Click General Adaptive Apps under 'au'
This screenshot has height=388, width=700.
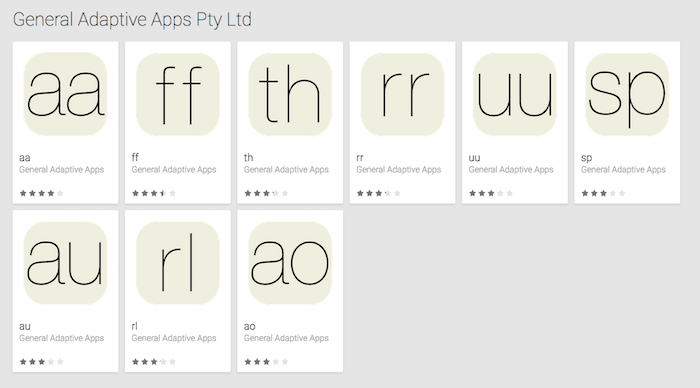click(62, 338)
